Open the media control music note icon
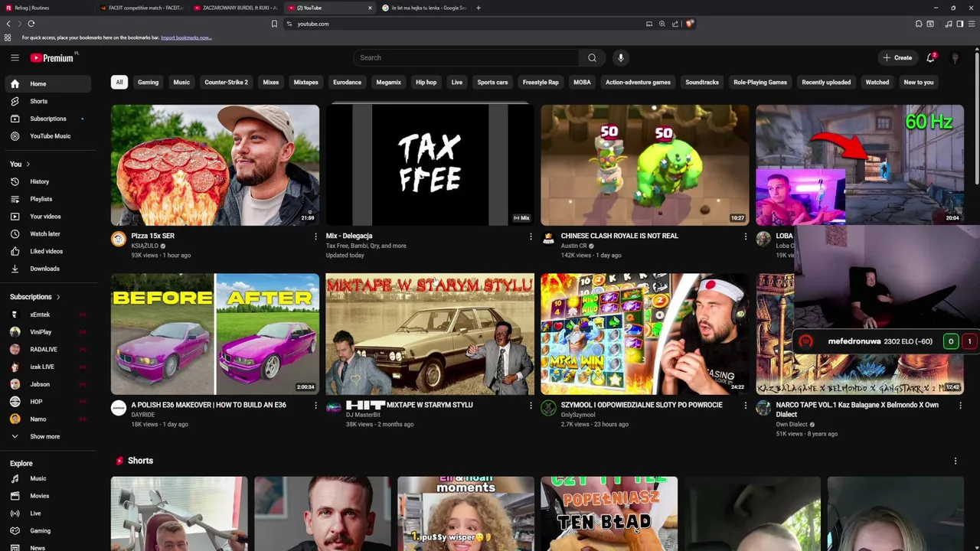Image resolution: width=980 pixels, height=551 pixels. coord(949,24)
